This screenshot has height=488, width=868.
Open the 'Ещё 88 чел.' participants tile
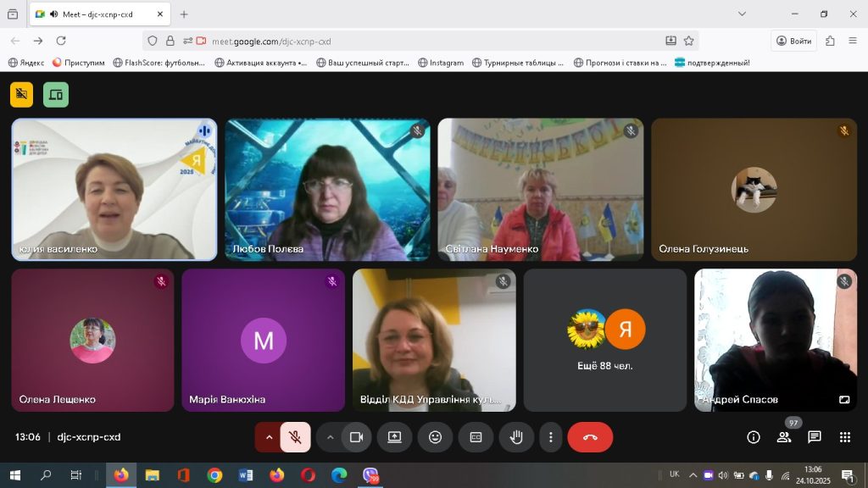click(605, 340)
